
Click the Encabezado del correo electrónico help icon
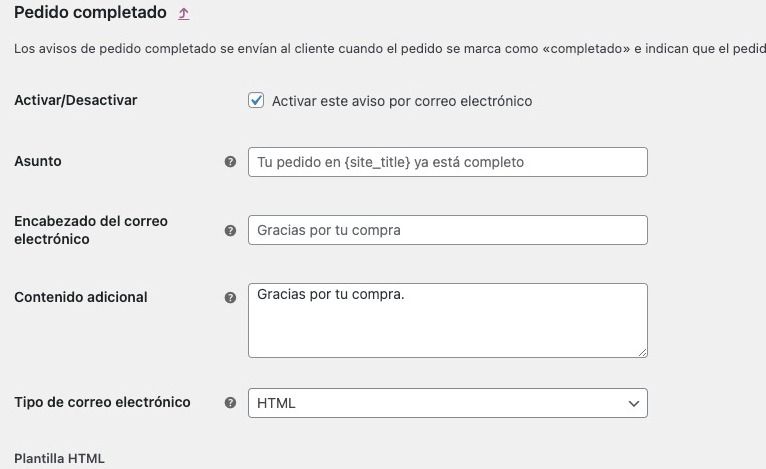pos(230,230)
